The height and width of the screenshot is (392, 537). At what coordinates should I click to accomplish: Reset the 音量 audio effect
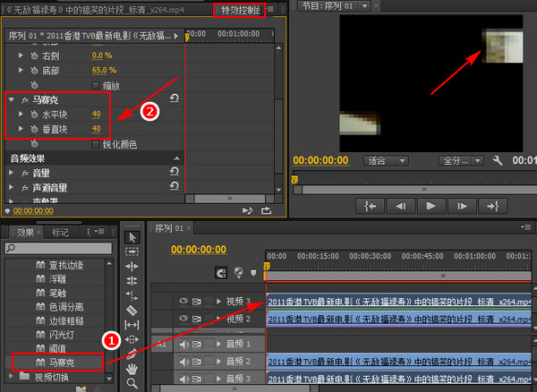[x=175, y=171]
